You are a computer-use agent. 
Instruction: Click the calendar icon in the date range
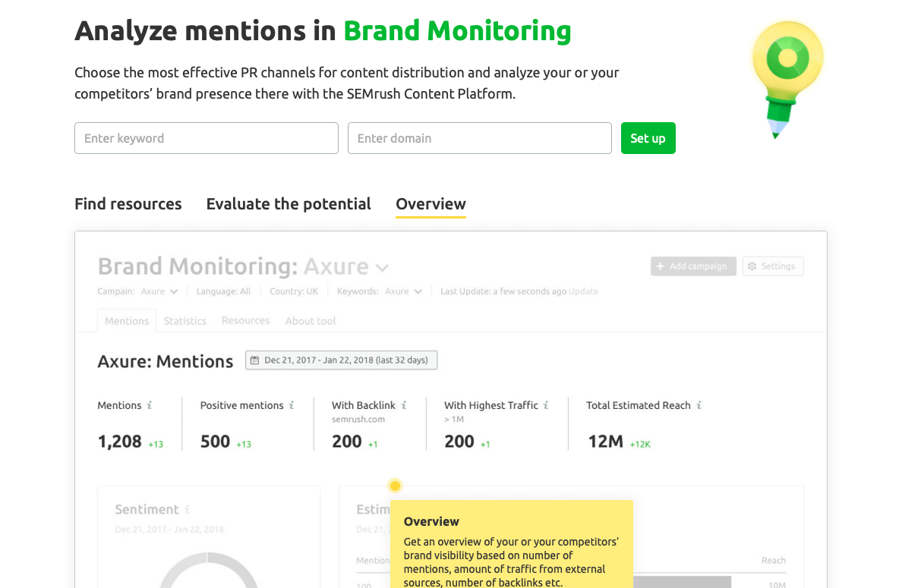pyautogui.click(x=255, y=360)
